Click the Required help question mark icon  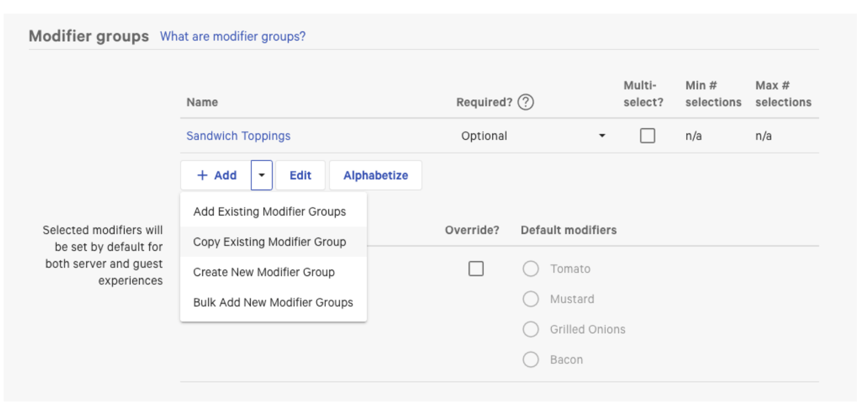(525, 102)
